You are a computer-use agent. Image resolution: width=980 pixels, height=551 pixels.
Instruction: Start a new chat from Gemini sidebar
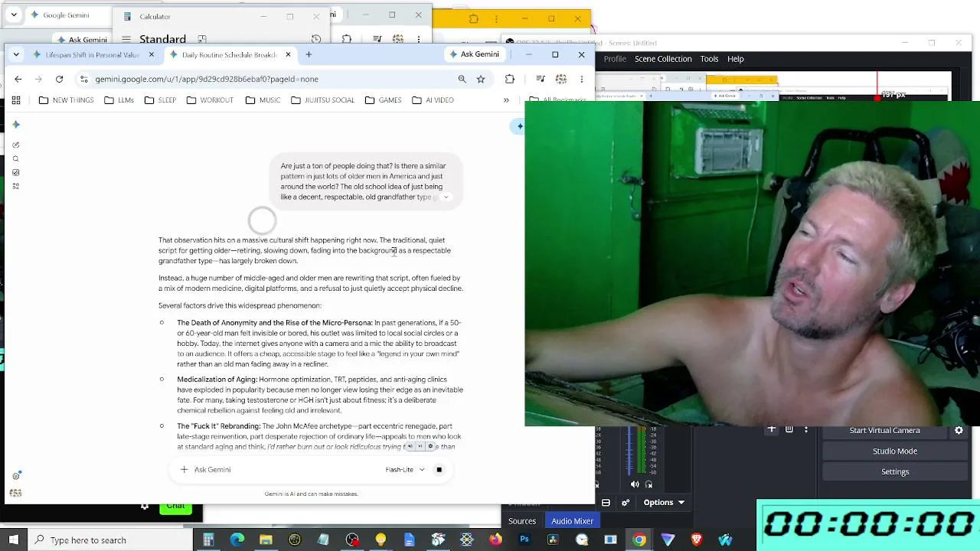tap(16, 145)
